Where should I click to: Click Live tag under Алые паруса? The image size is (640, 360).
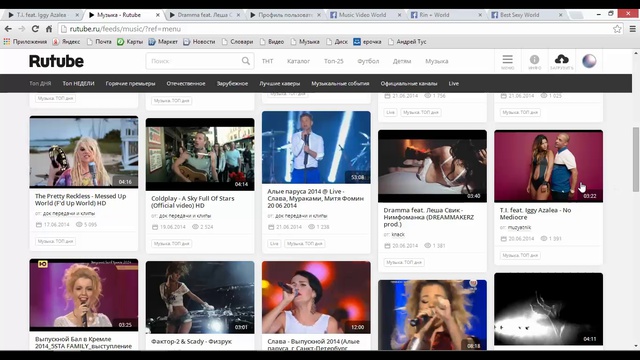274,244
